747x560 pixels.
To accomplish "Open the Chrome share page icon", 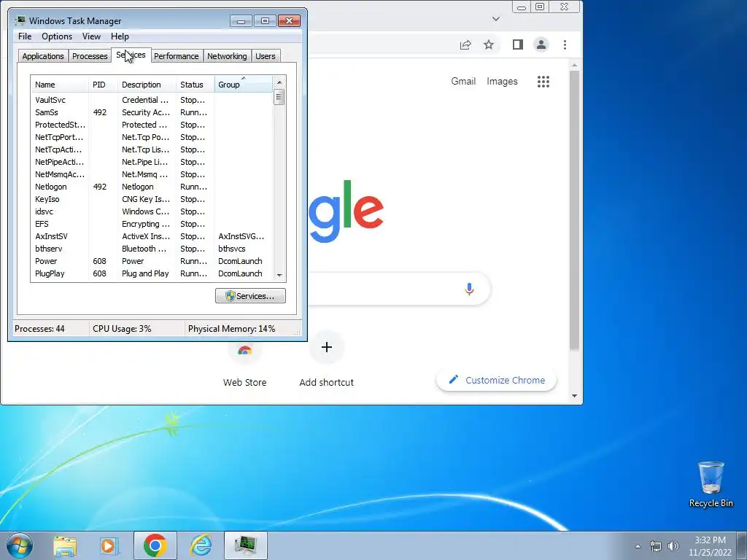I will click(x=465, y=44).
